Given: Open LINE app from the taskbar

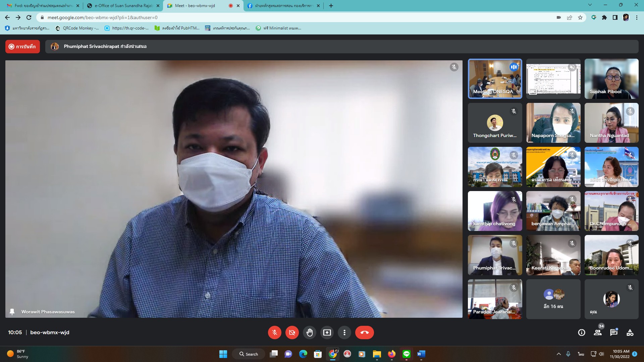Looking at the screenshot, I should (406, 354).
